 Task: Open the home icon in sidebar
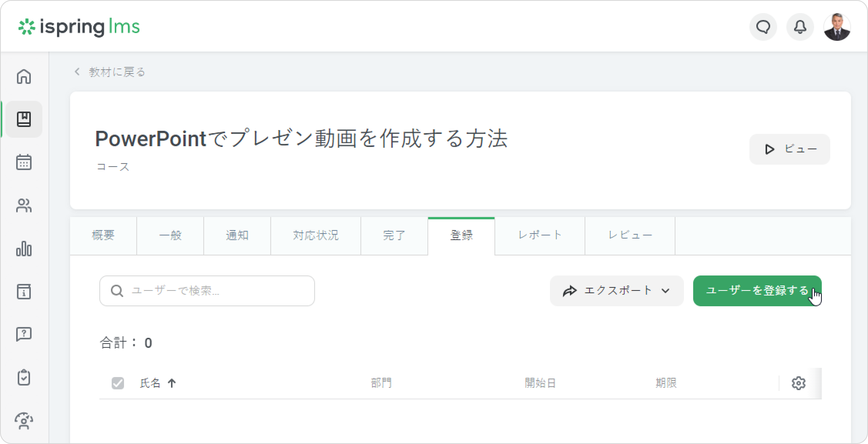pos(24,76)
